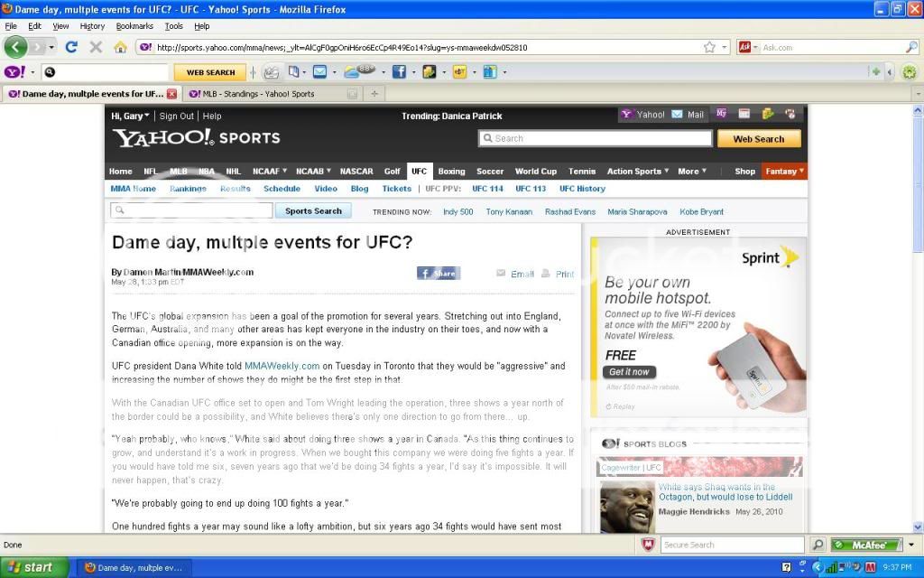Click the Windows Start button

click(x=34, y=567)
